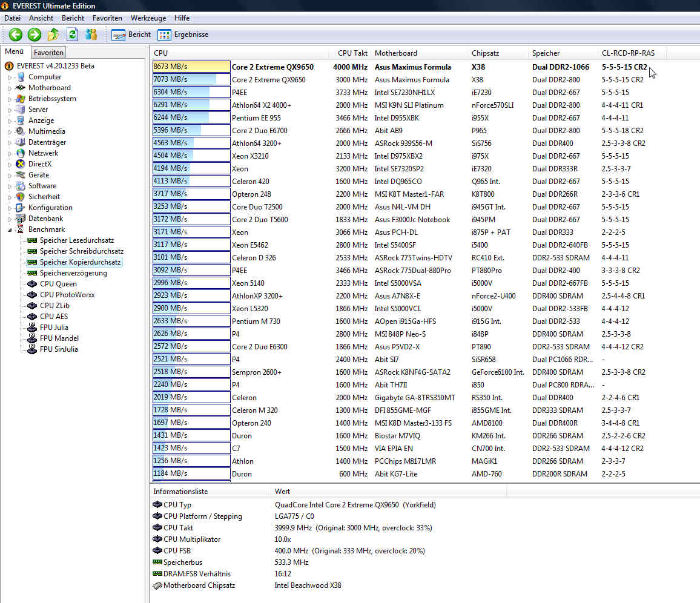The height and width of the screenshot is (603, 700).
Task: Select Speicherverzögerung benchmark
Action: click(73, 273)
